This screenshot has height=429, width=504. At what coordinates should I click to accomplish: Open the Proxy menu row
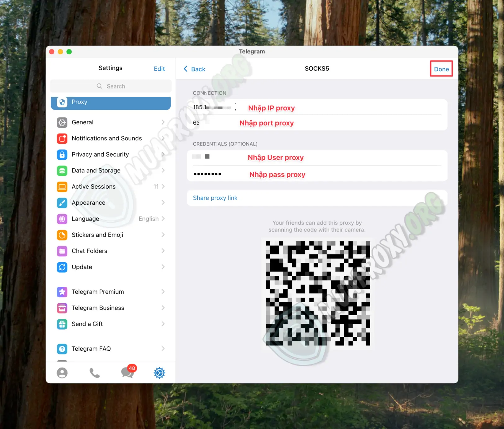[x=111, y=103]
